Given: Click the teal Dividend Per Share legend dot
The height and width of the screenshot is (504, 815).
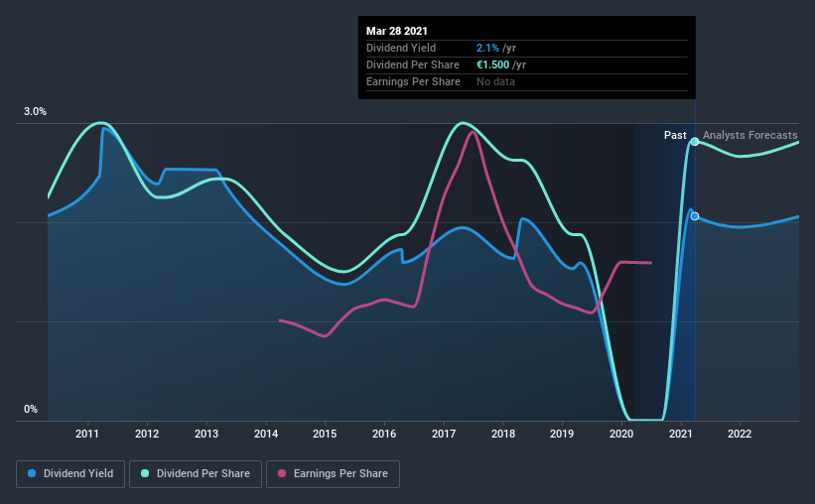Looking at the screenshot, I should pos(145,473).
